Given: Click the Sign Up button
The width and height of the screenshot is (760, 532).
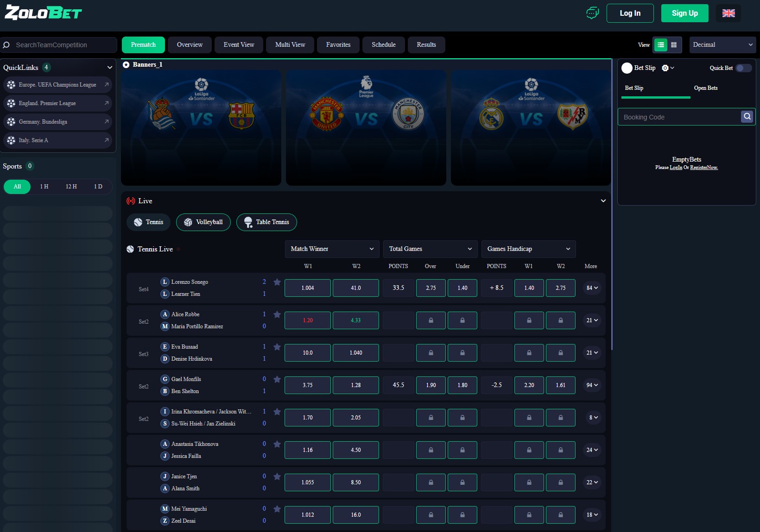Looking at the screenshot, I should pos(684,13).
